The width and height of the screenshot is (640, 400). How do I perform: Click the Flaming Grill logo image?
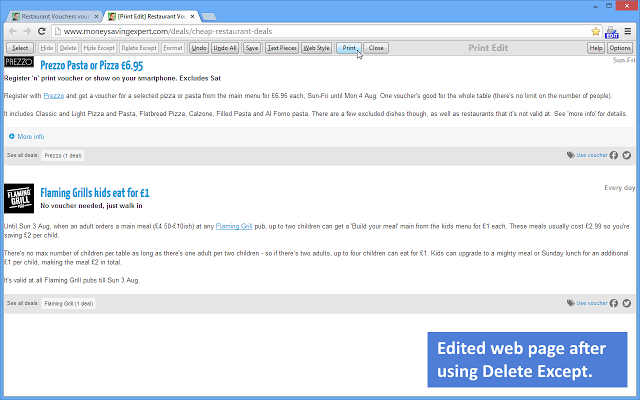[x=19, y=198]
